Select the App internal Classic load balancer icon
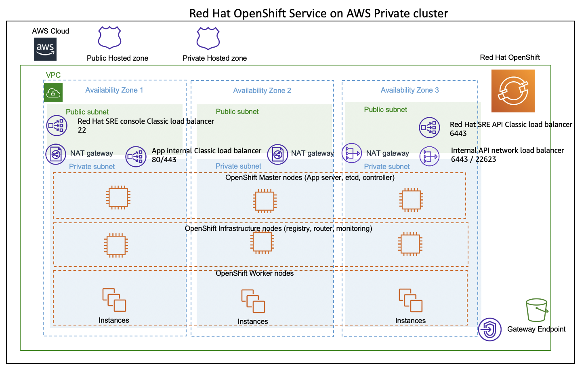The width and height of the screenshot is (588, 372). pos(136,157)
